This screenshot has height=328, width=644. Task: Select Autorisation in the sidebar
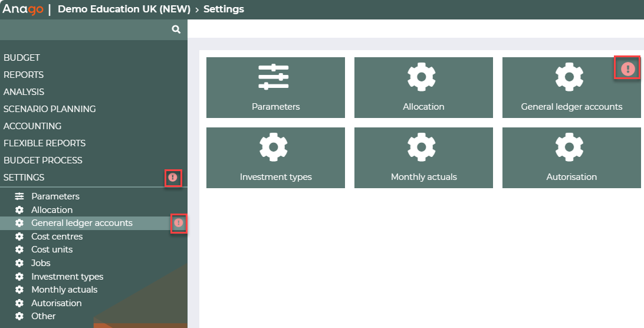point(57,303)
